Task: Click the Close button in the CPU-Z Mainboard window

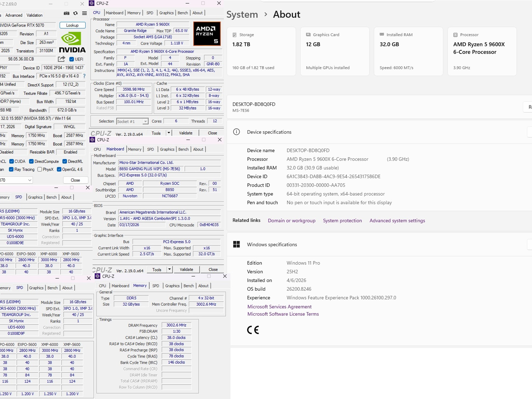Action: point(213,269)
